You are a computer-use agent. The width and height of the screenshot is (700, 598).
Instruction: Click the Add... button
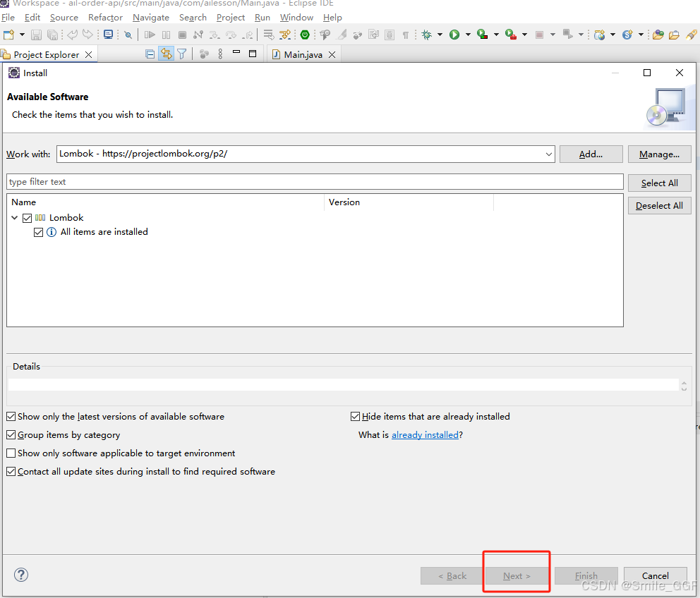[x=591, y=154]
